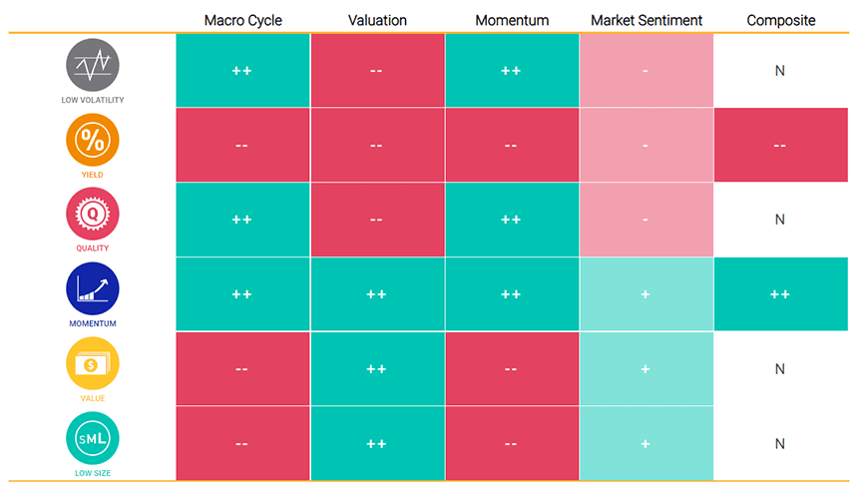This screenshot has width=868, height=499.
Task: Click Yield Market Sentiment pink cell
Action: coord(647,146)
